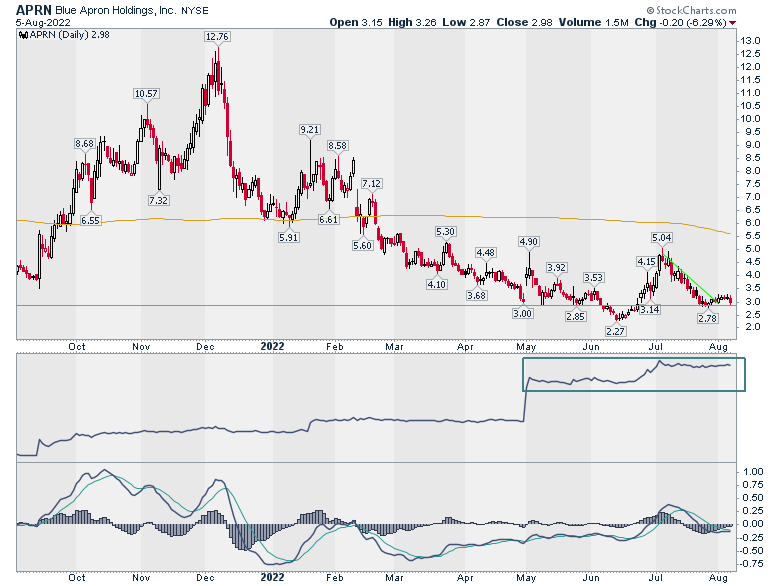Image resolution: width=780 pixels, height=586 pixels.
Task: Click the 6.55 low price label
Action: pyautogui.click(x=90, y=220)
